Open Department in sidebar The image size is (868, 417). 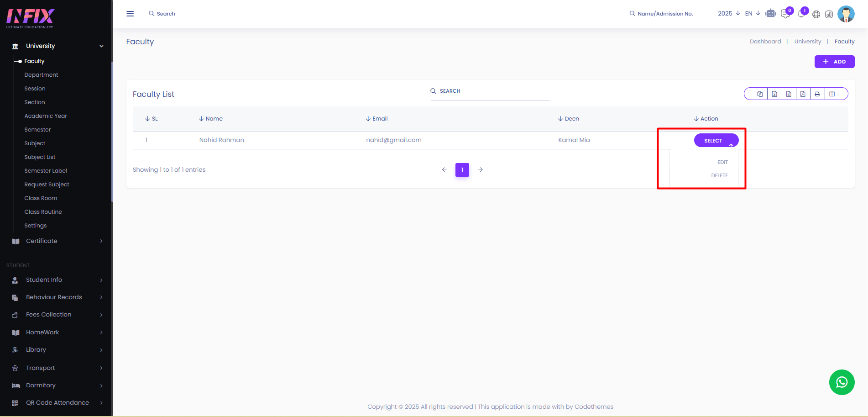(x=41, y=75)
